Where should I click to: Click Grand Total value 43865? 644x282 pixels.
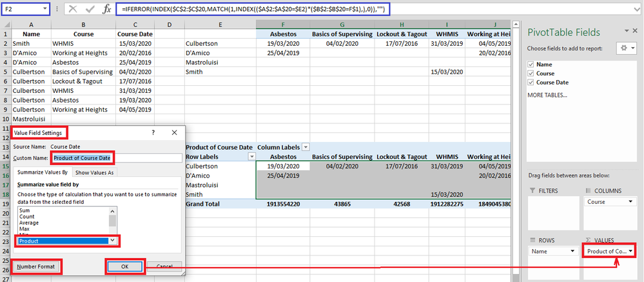pyautogui.click(x=342, y=204)
